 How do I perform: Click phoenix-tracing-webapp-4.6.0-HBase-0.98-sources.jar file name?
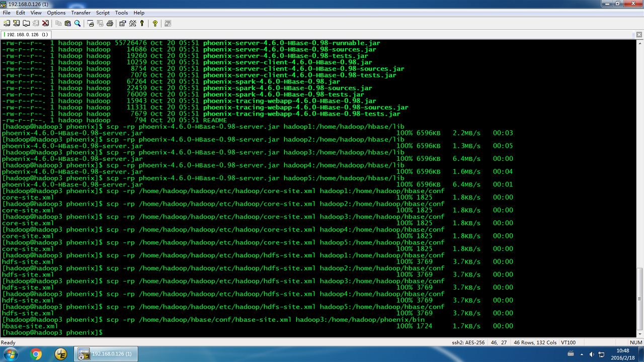[305, 107]
